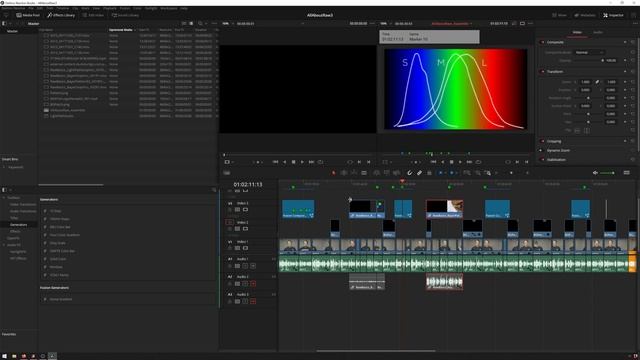Collapse the Transform section header
This screenshot has width=640, height=360.
555,71
